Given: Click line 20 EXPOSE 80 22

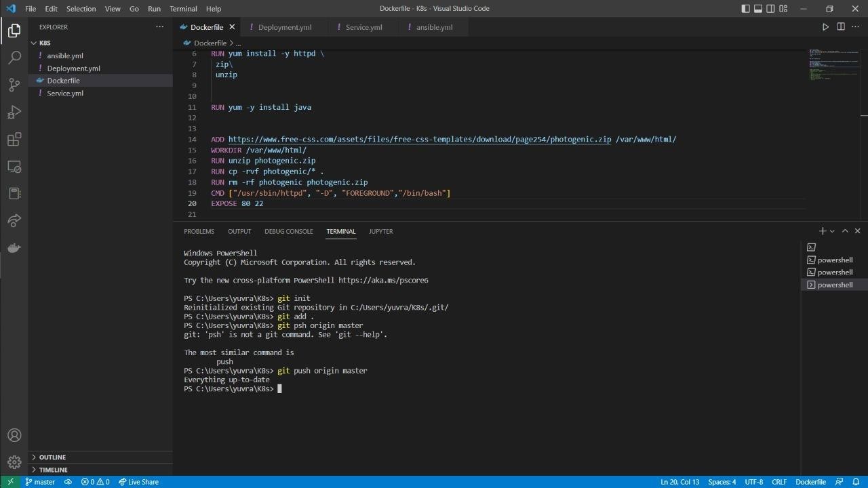Looking at the screenshot, I should [x=237, y=203].
